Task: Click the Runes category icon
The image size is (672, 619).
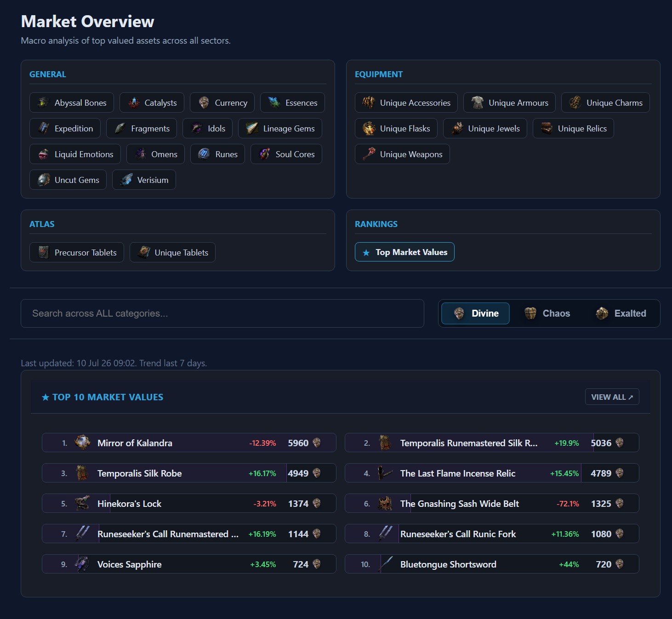Action: (x=204, y=154)
